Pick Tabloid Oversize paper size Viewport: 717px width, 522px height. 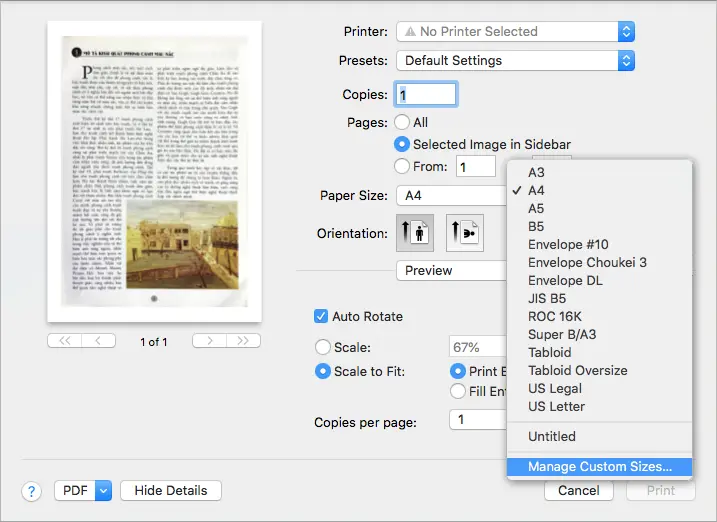(x=577, y=371)
